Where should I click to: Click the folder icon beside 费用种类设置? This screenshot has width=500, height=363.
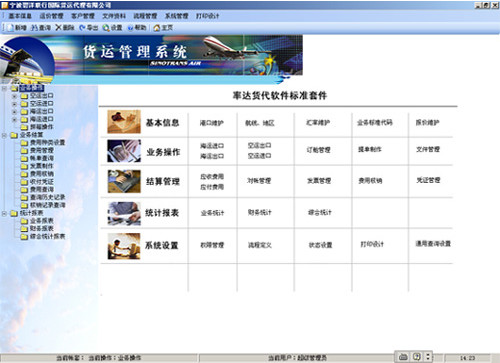pyautogui.click(x=24, y=143)
